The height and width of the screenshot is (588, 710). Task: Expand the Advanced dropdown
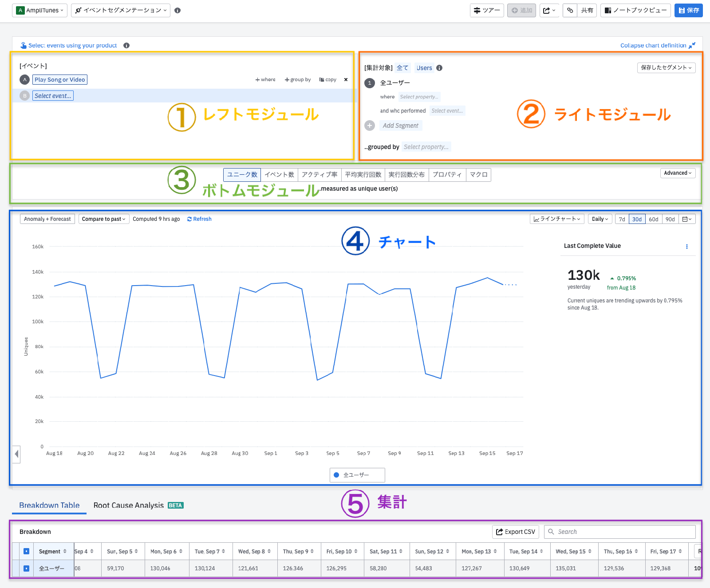coord(678,173)
